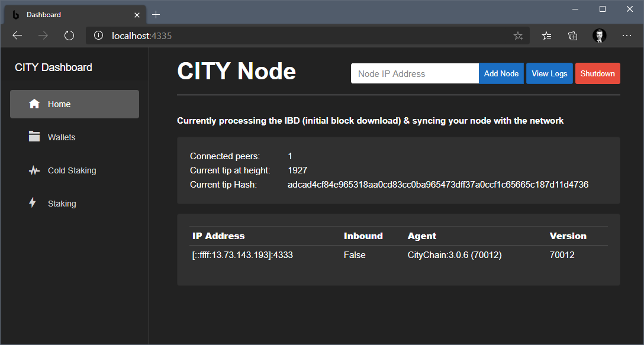Click the red Shutdown button
644x345 pixels.
click(x=598, y=73)
